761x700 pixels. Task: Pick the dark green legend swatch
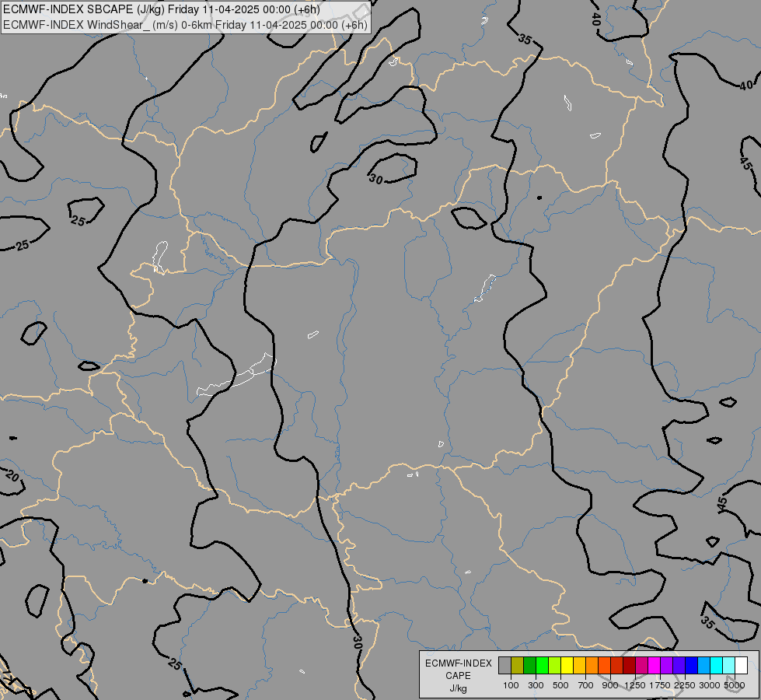point(529,665)
